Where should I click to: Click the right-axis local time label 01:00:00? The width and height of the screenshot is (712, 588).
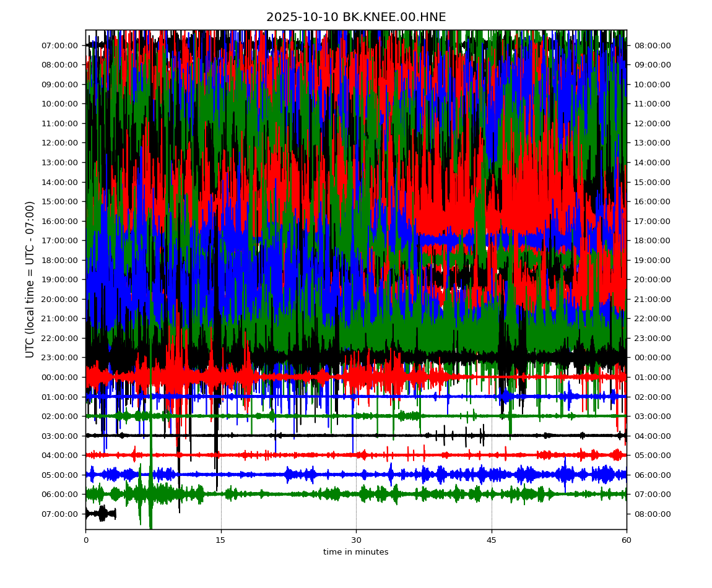652,377
